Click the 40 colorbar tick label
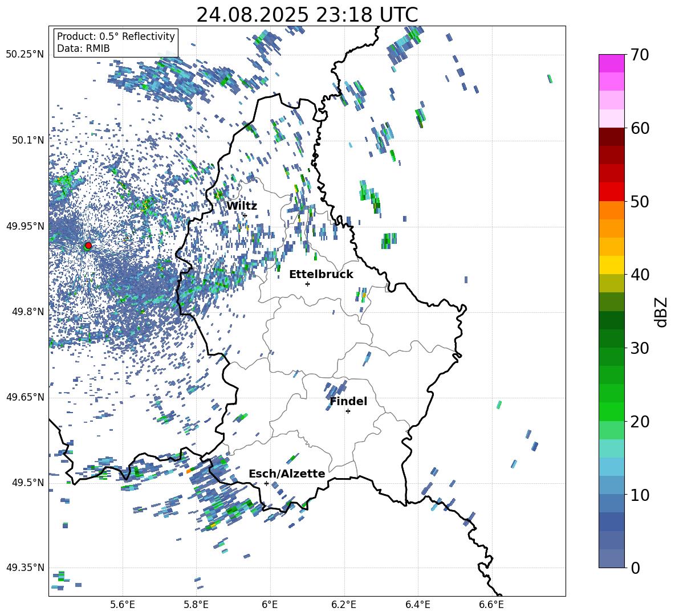The image size is (675, 616). click(x=640, y=275)
